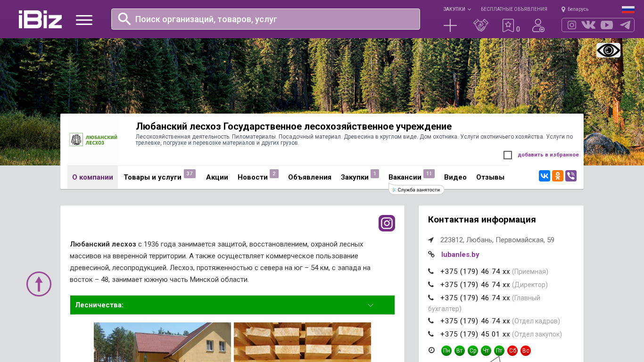
Task: Open the Объявления tab
Action: click(x=310, y=177)
